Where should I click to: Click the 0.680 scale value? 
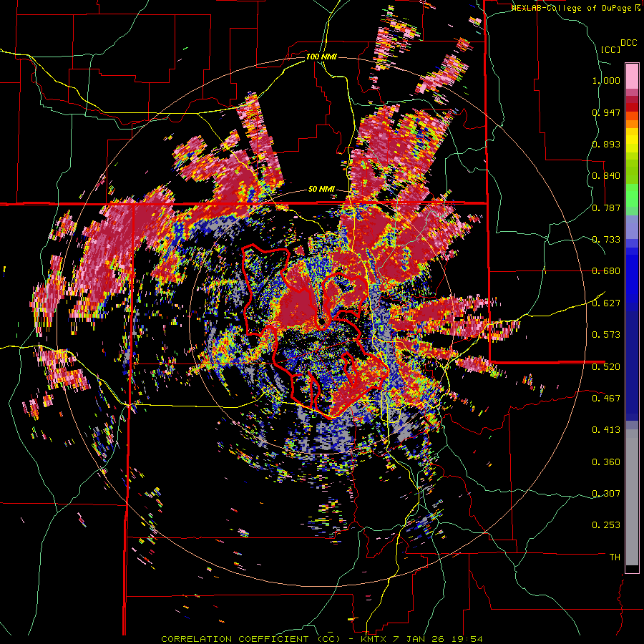pos(606,271)
